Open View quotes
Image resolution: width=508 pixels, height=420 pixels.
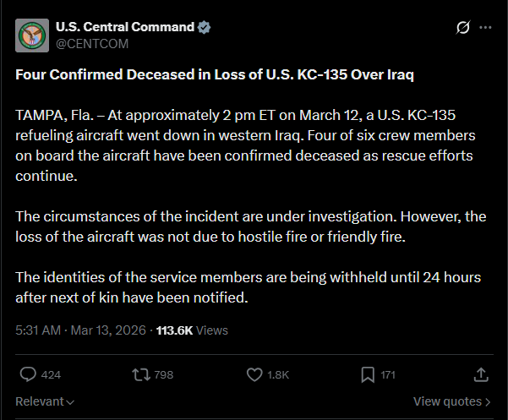click(x=451, y=401)
